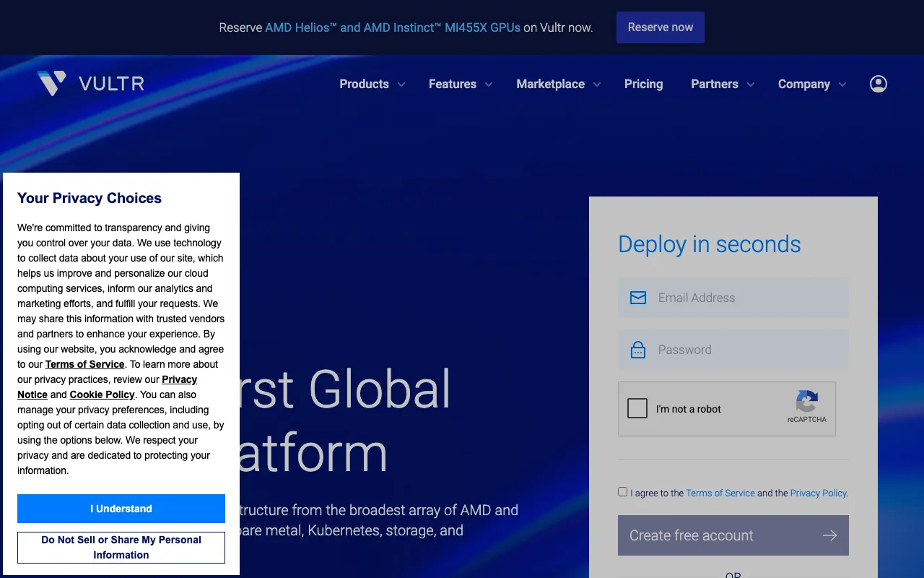The height and width of the screenshot is (578, 924).
Task: Click the Reserve now button
Action: [x=661, y=27]
